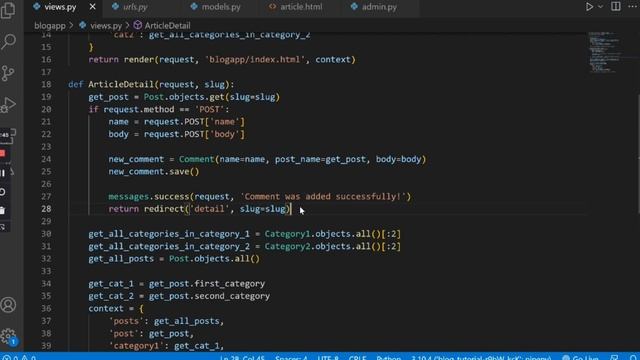Expand the run options dropdown arrow
Viewport: 640px width, 360px height.
click(x=600, y=7)
